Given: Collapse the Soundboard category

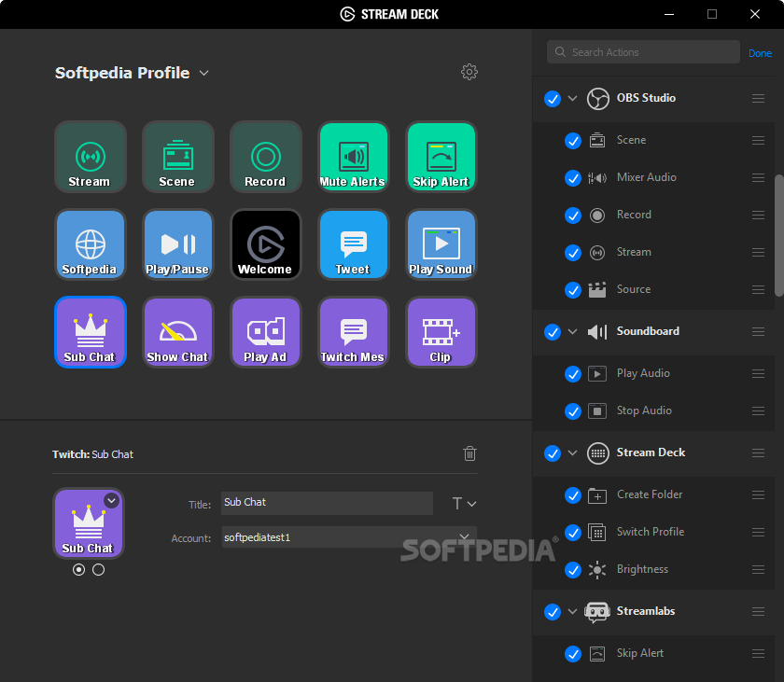Looking at the screenshot, I should coord(572,331).
